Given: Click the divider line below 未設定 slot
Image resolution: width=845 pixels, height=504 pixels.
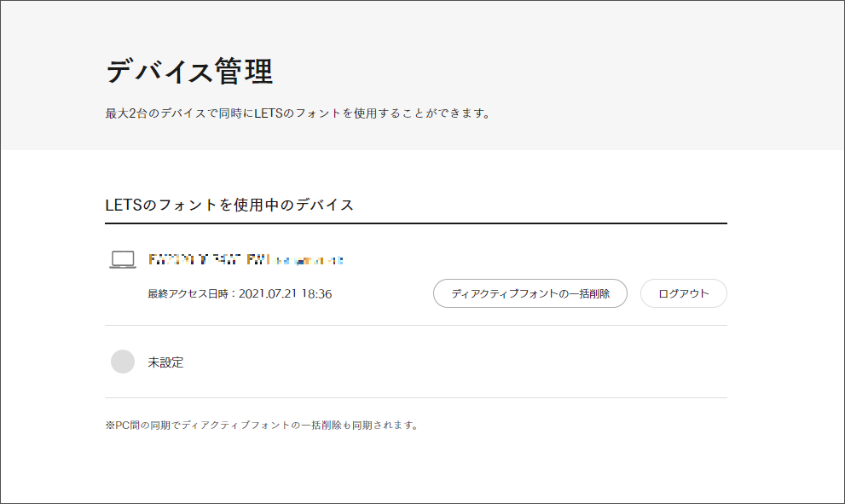Looking at the screenshot, I should pos(416,397).
